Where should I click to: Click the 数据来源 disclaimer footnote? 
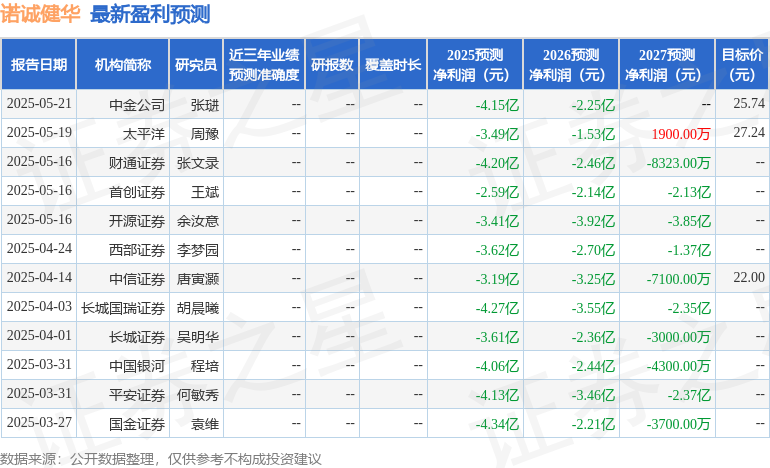161,459
